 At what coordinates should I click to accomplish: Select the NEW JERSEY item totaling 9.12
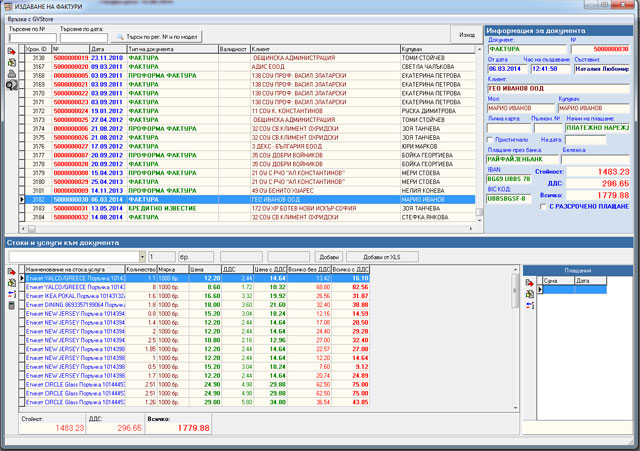(x=197, y=367)
